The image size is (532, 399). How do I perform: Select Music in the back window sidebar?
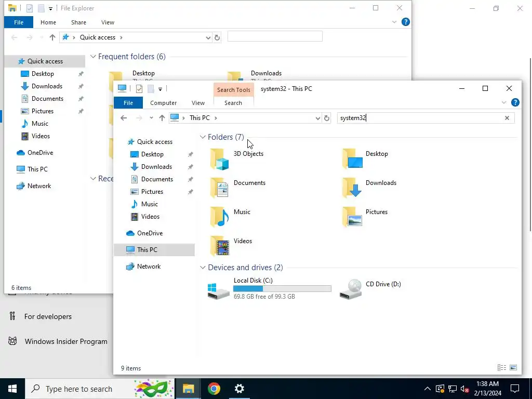[x=39, y=124]
